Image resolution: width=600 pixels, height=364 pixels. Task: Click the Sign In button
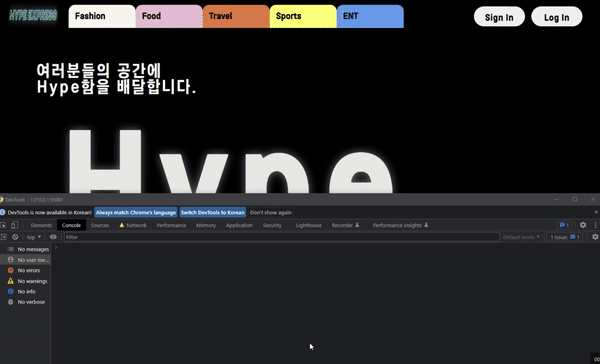[x=499, y=17]
